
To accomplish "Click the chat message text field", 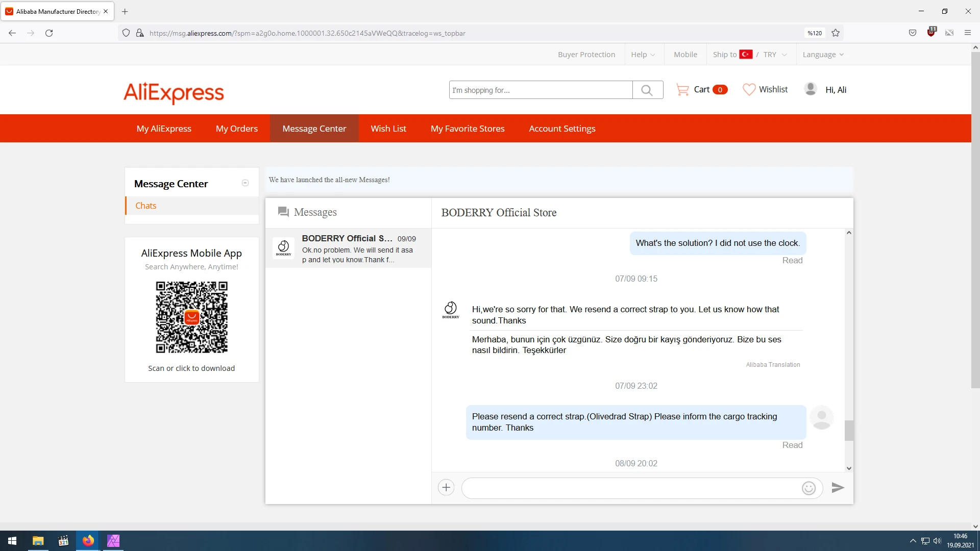I will [630, 488].
